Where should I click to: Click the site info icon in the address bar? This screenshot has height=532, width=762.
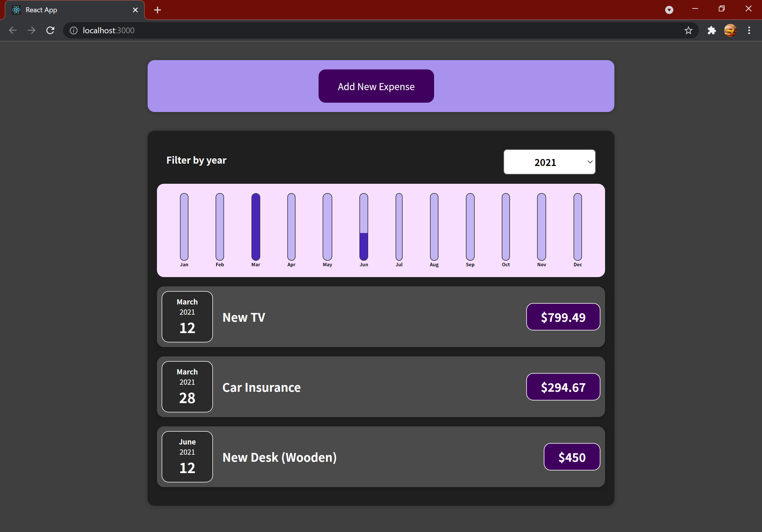pos(73,30)
